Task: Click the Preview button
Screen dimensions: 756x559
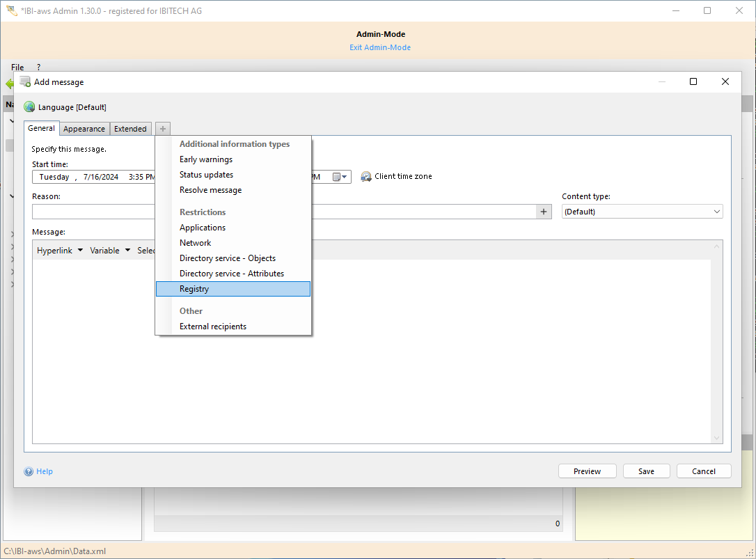Action: coord(587,471)
